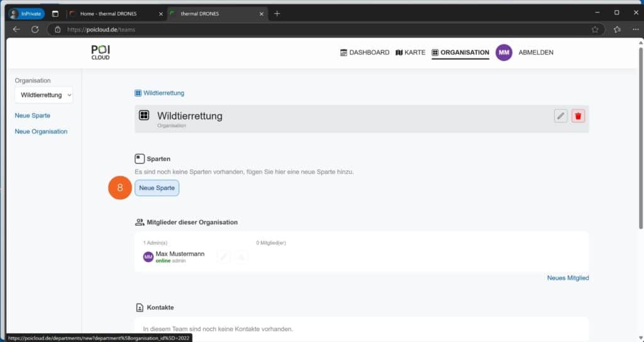Go to KARTE in top navigation
Image resolution: width=644 pixels, height=342 pixels.
pyautogui.click(x=410, y=53)
